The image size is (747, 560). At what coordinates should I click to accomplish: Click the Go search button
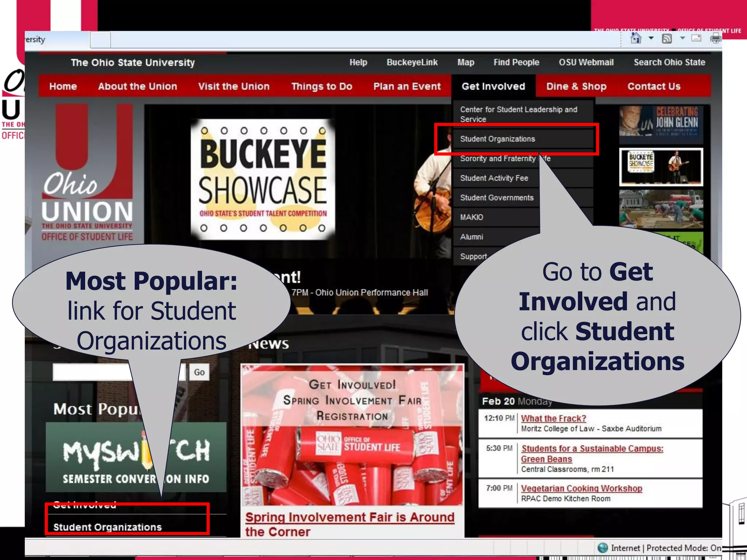[x=199, y=372]
